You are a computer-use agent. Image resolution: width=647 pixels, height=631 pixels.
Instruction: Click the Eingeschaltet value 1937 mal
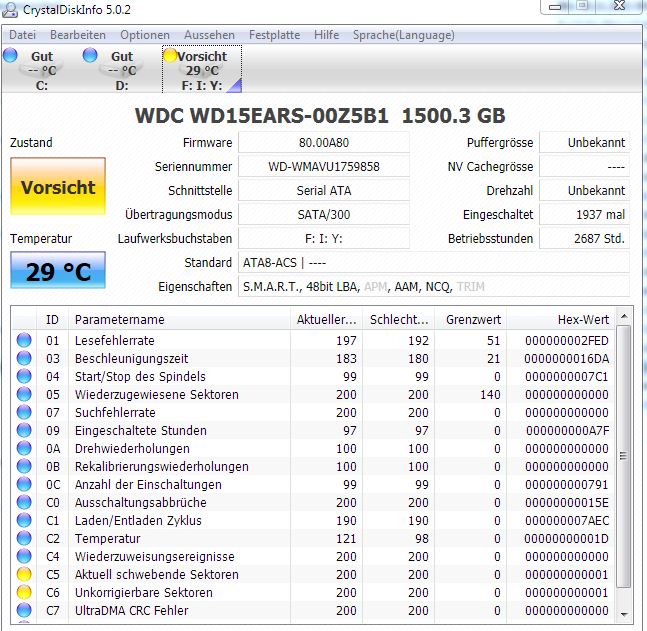pos(585,215)
